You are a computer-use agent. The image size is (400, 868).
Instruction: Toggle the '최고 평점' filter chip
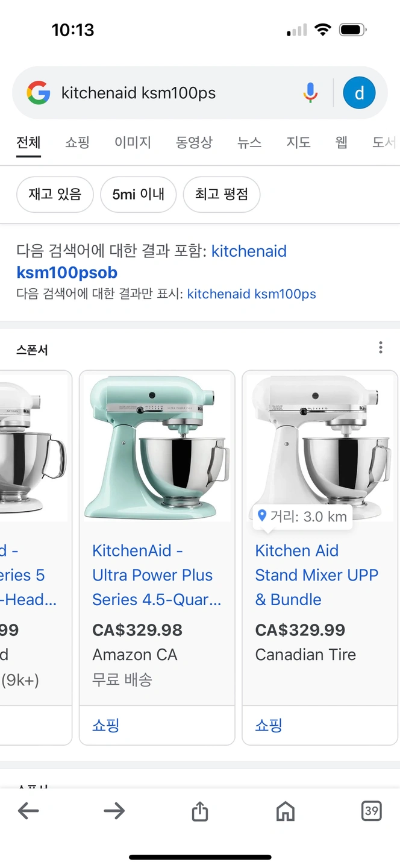coord(221,194)
